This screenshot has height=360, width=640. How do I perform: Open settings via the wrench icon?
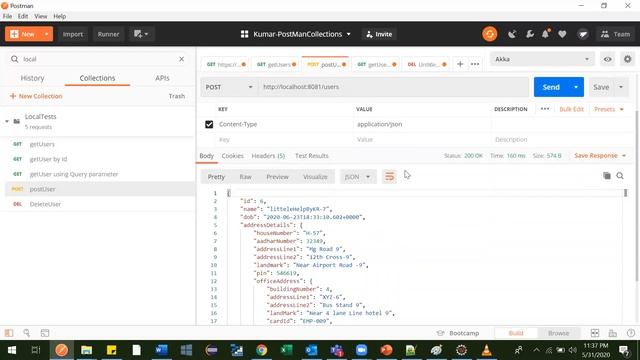pos(530,34)
